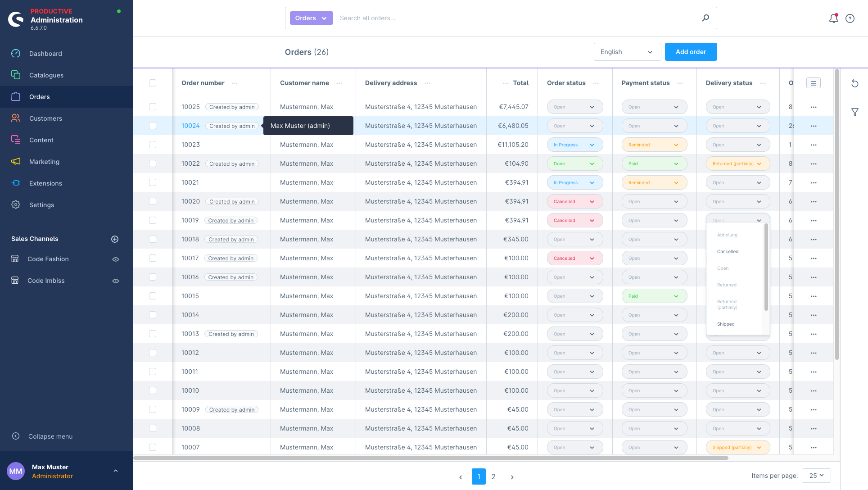Toggle the select-all checkbox in header

click(152, 83)
